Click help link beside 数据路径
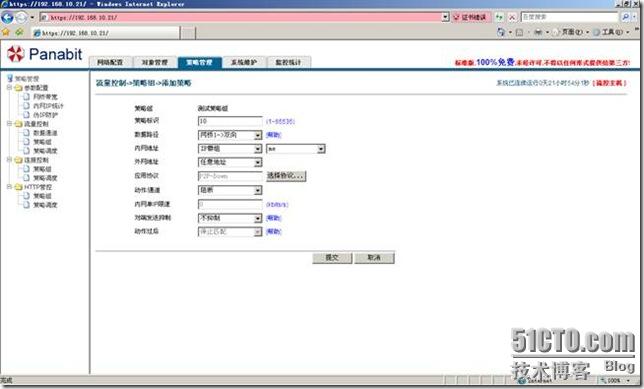The image size is (644, 389). [x=274, y=135]
